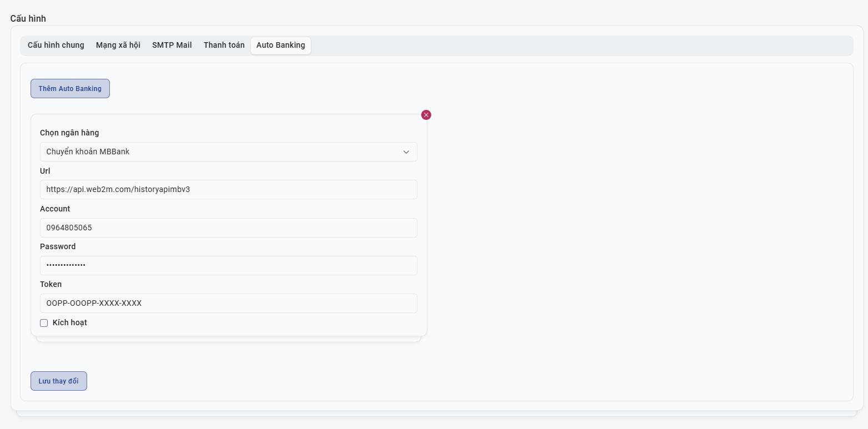Go to the SMTP Mail tab

tap(171, 46)
